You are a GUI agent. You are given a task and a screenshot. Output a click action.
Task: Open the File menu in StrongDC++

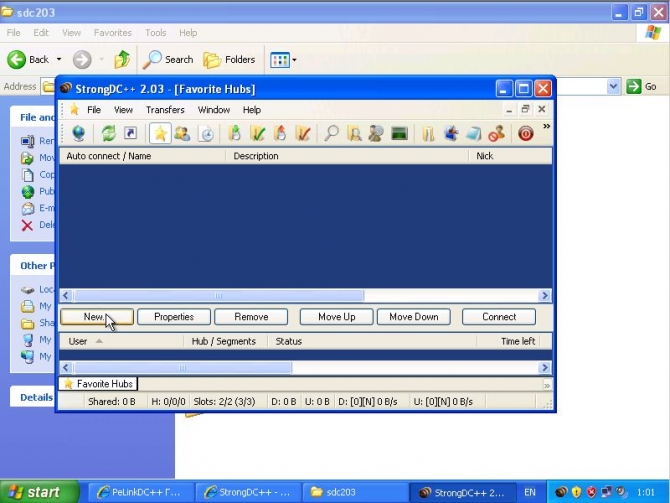[94, 110]
